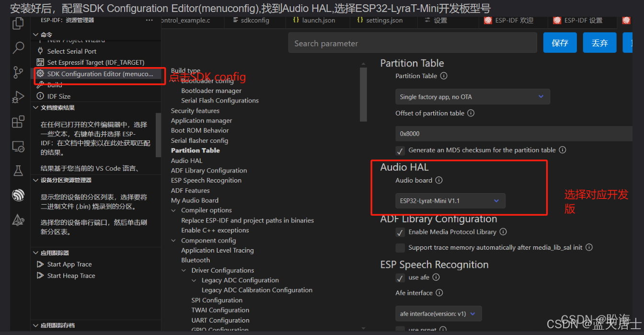Click the ellipsis menu in ESP-IDF explorer header
Viewport: 644px width, 335px height.
point(149,20)
